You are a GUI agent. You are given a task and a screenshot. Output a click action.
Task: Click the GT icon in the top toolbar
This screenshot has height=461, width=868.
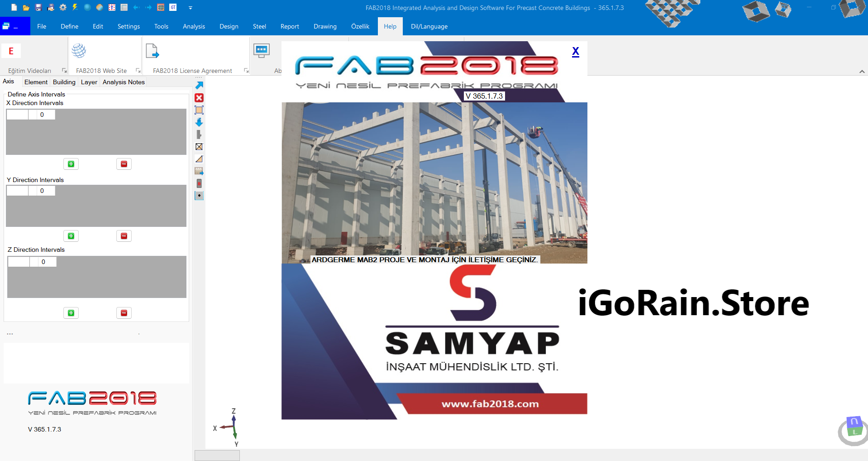click(173, 7)
